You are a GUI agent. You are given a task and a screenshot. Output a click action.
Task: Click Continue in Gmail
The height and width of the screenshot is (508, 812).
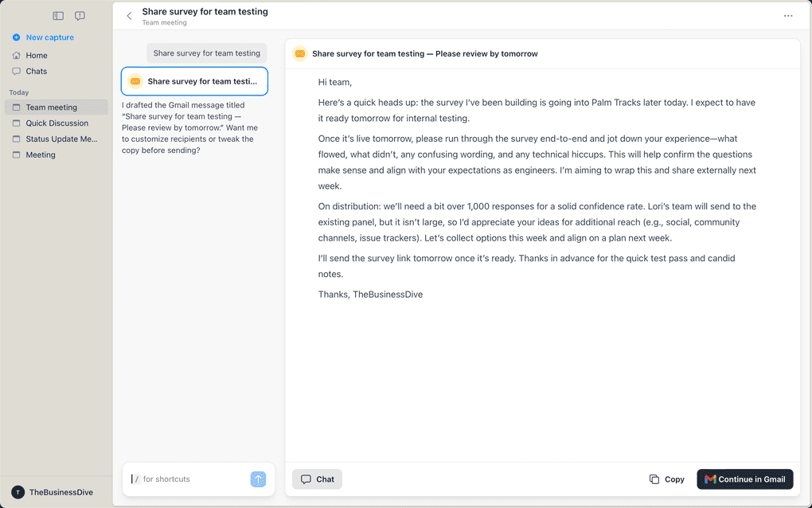(744, 479)
